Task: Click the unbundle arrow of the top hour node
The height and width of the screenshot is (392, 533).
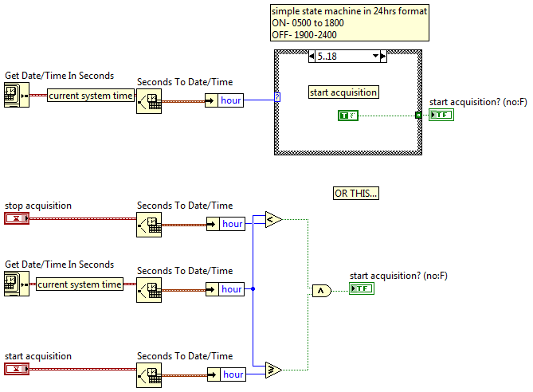Action: [x=211, y=100]
